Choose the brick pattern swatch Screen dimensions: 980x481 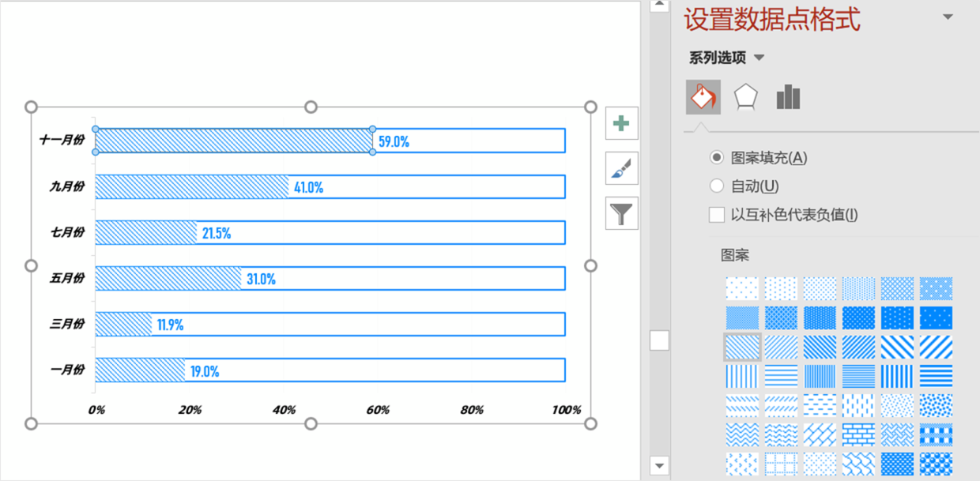coord(858,433)
